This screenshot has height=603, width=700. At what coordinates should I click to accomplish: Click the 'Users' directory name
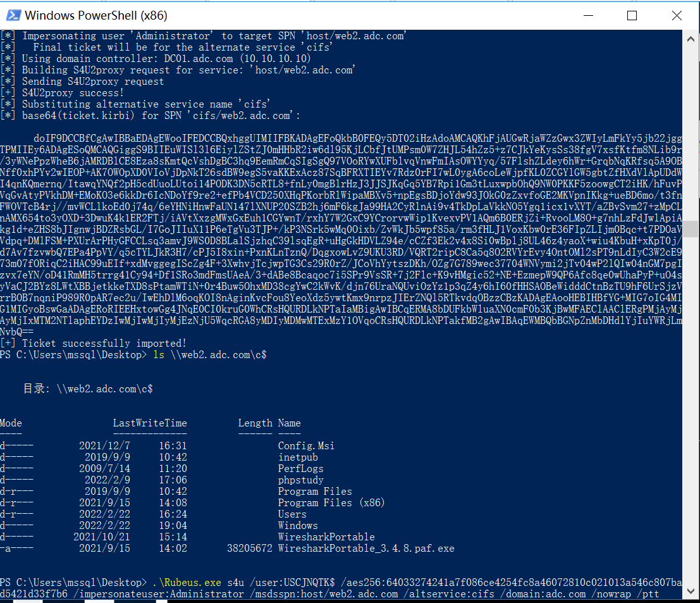292,514
